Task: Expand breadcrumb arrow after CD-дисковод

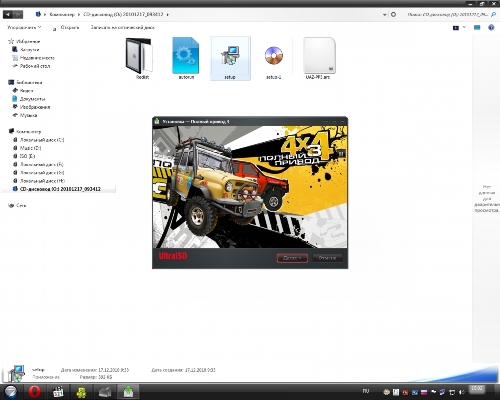Action: (167, 15)
